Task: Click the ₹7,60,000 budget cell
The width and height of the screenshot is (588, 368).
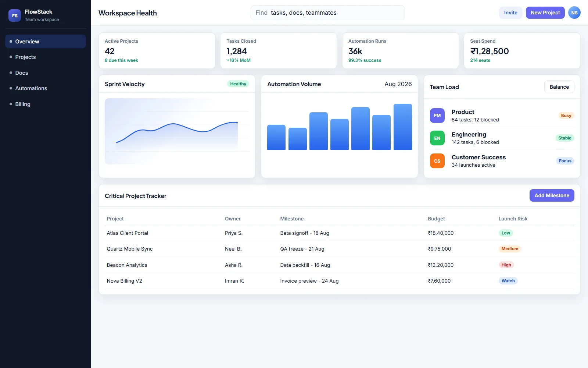Action: pyautogui.click(x=439, y=281)
